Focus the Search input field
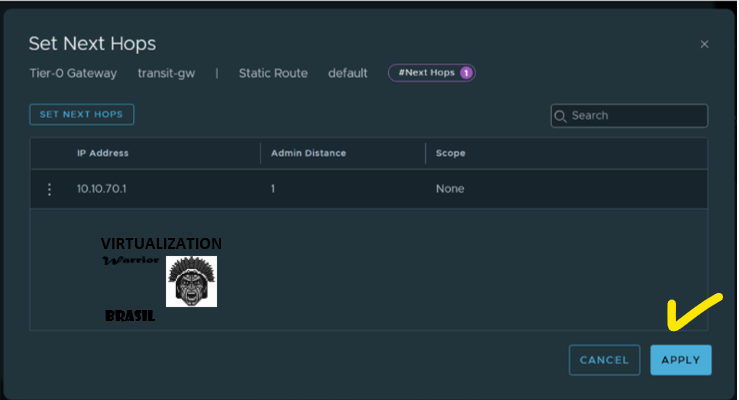The width and height of the screenshot is (739, 400). [x=635, y=116]
